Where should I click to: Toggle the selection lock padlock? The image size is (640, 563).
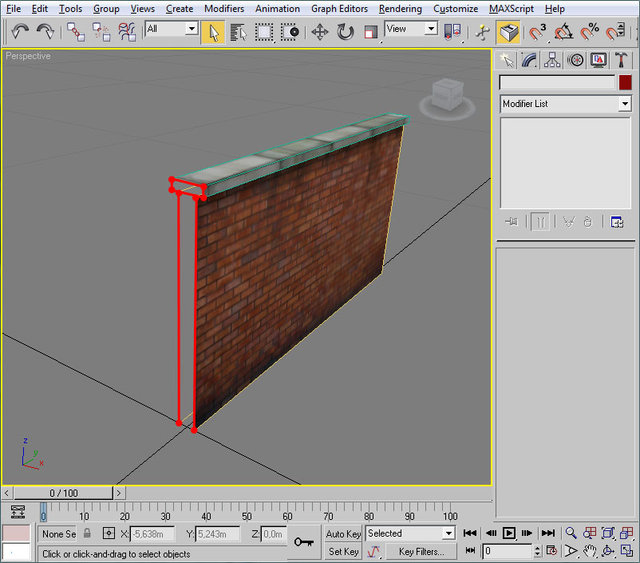click(87, 534)
